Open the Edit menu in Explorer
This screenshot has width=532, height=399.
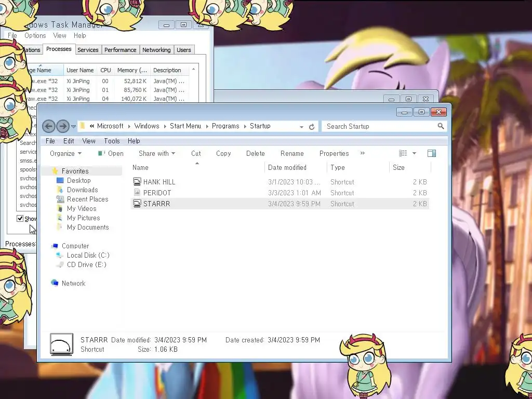tap(69, 141)
